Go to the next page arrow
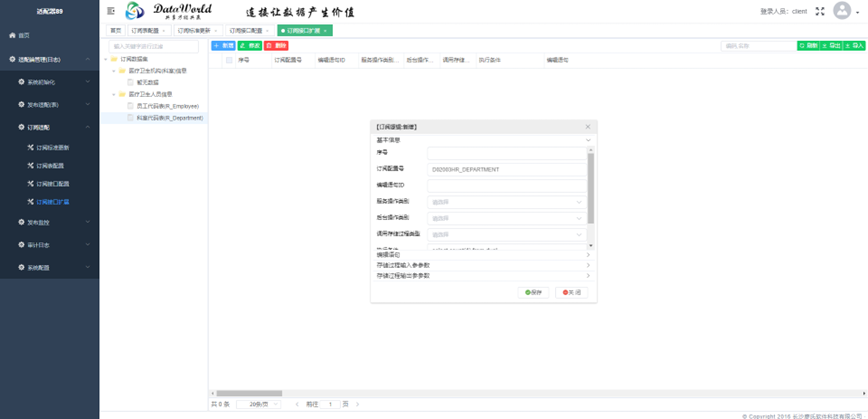Image resolution: width=868 pixels, height=419 pixels. pos(357,405)
